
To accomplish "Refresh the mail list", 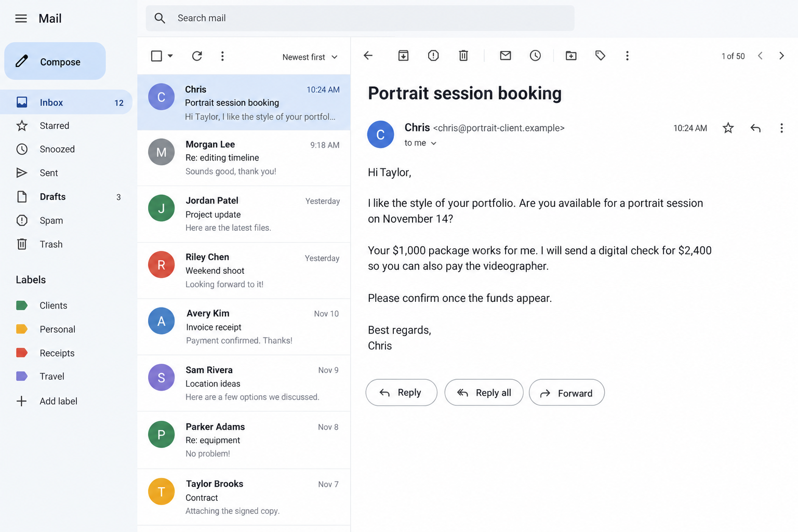I will pos(197,56).
